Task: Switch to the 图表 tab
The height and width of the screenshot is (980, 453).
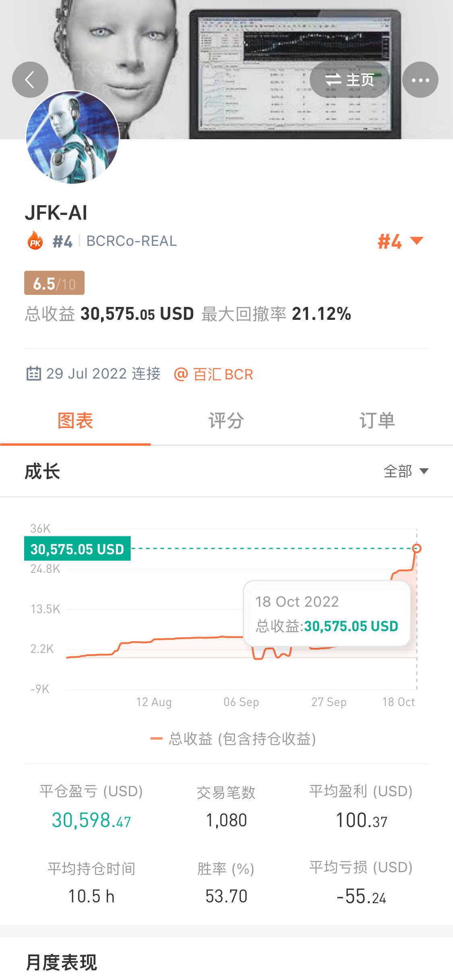Action: tap(75, 421)
